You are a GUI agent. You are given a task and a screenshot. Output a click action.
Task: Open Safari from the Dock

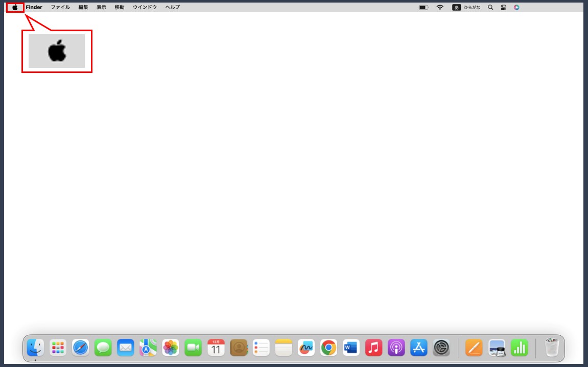tap(80, 348)
